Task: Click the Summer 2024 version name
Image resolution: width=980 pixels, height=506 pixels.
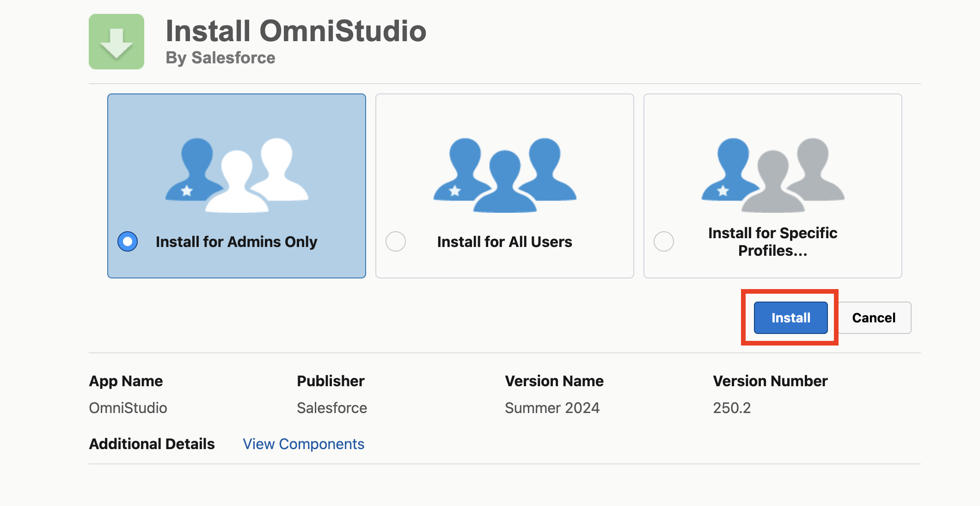Action: tap(552, 408)
